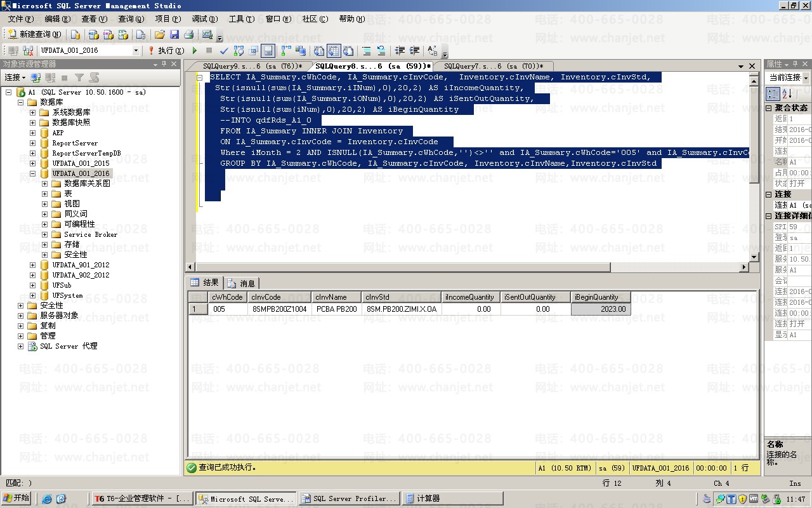Screen dimensions: 812x508
Task: Collapse the SELECT statement outline box
Action: click(199, 77)
